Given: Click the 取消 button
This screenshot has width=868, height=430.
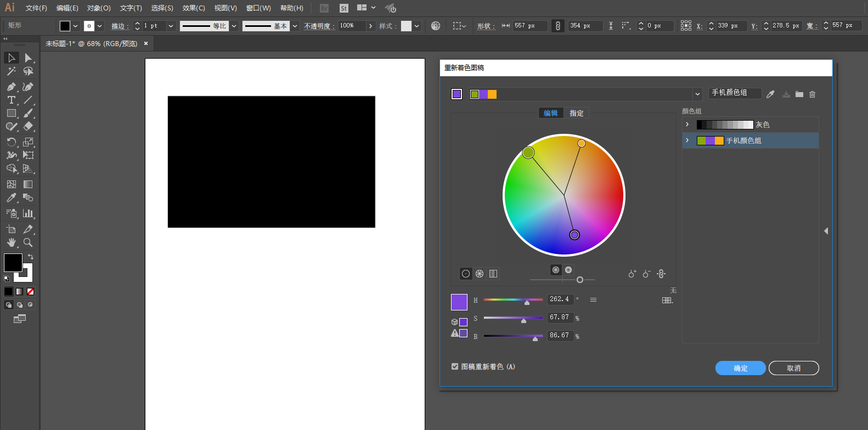Looking at the screenshot, I should (794, 368).
